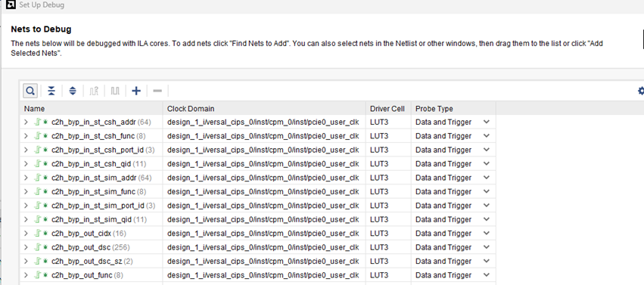
Task: Click the Add nets plus icon
Action: click(x=136, y=91)
